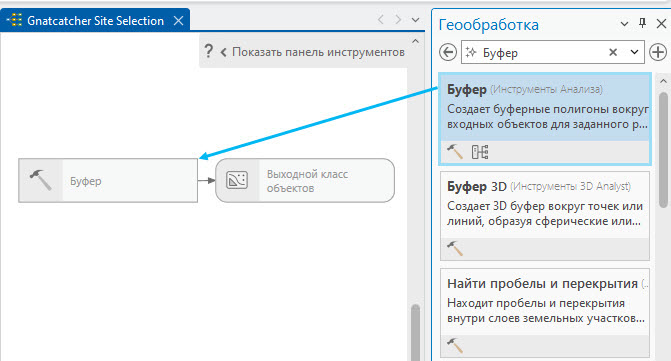Click the Геообработка pane title

tap(488, 24)
